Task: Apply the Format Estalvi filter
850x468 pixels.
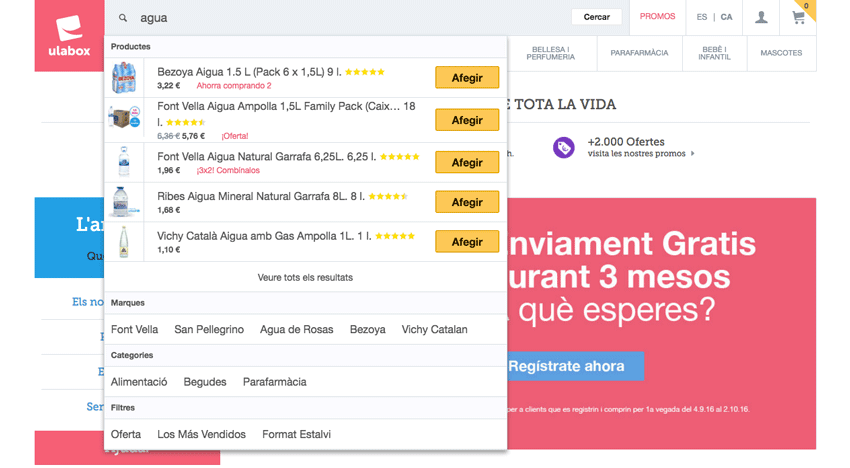Action: [x=297, y=434]
